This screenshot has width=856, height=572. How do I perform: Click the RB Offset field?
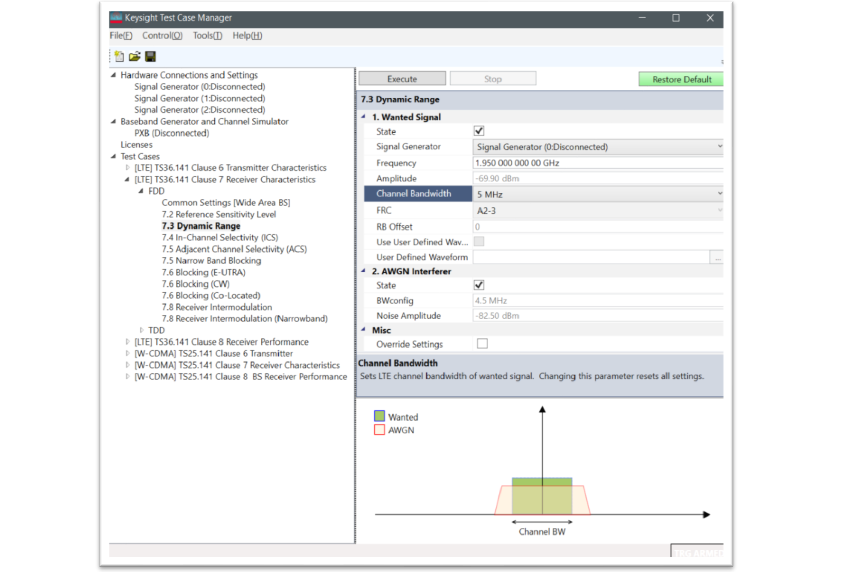pyautogui.click(x=598, y=227)
